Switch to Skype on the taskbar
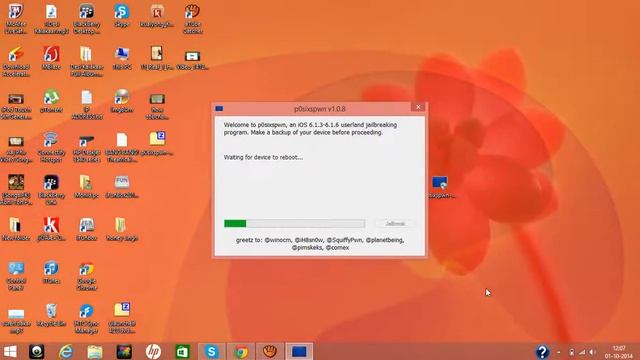The width and height of the screenshot is (640, 360). click(x=212, y=351)
